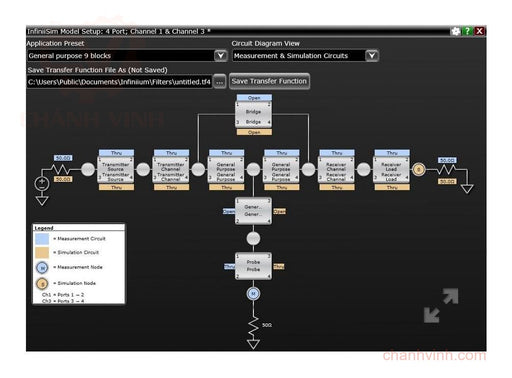
Task: Click blue Thru above left General Purpose block
Action: pos(227,153)
